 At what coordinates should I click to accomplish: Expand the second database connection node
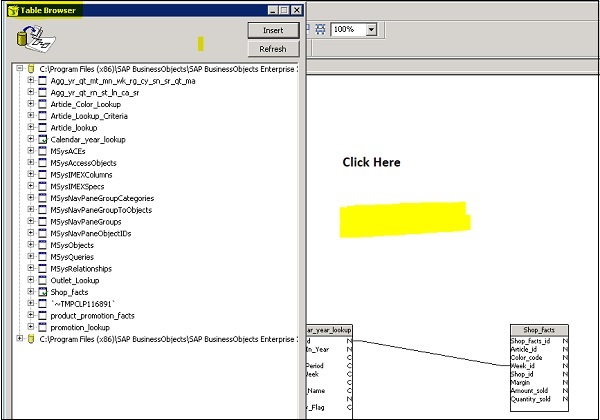tap(19, 339)
